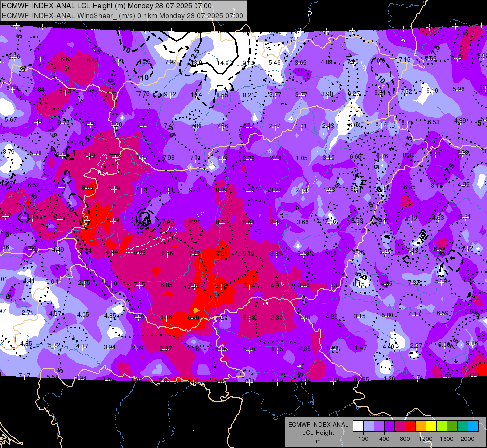The image size is (487, 448).
Task: Click the grid value 9.46
Action: point(248,63)
